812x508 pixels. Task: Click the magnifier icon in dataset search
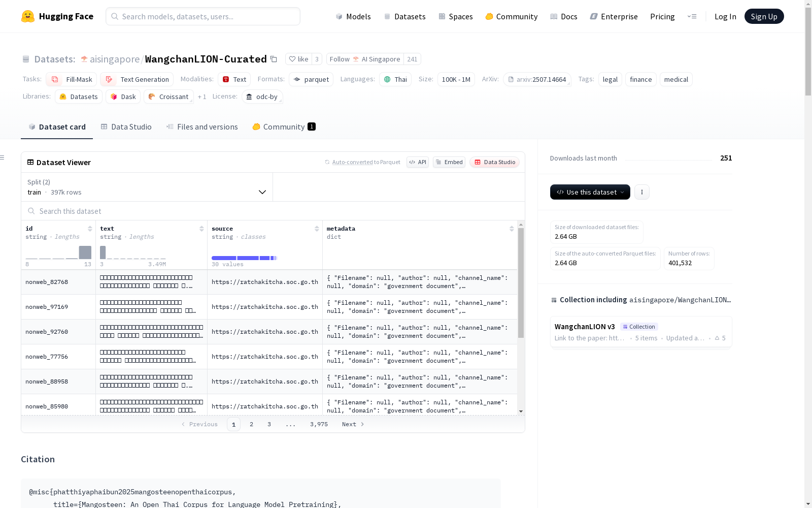coord(31,211)
